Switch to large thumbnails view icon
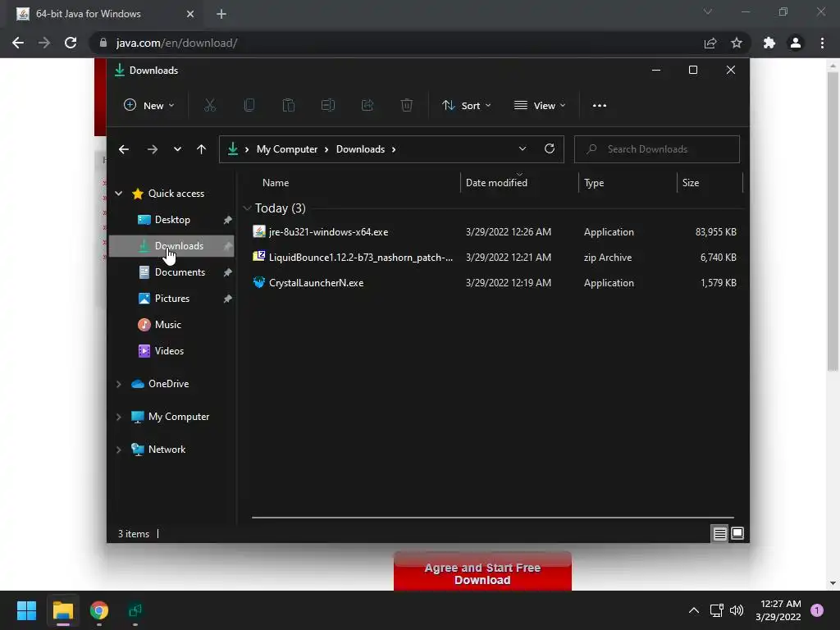840x630 pixels. [737, 533]
